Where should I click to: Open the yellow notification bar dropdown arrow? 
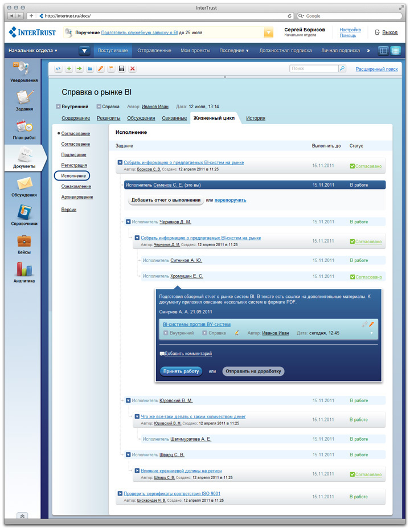(268, 33)
